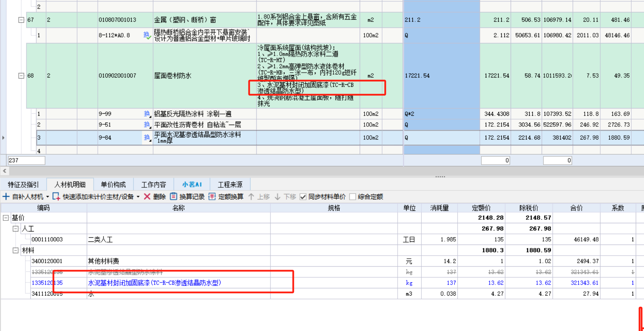This screenshot has height=331, width=644.
Task: Click the 换 icon on row 8-112*A0.8
Action: [147, 35]
